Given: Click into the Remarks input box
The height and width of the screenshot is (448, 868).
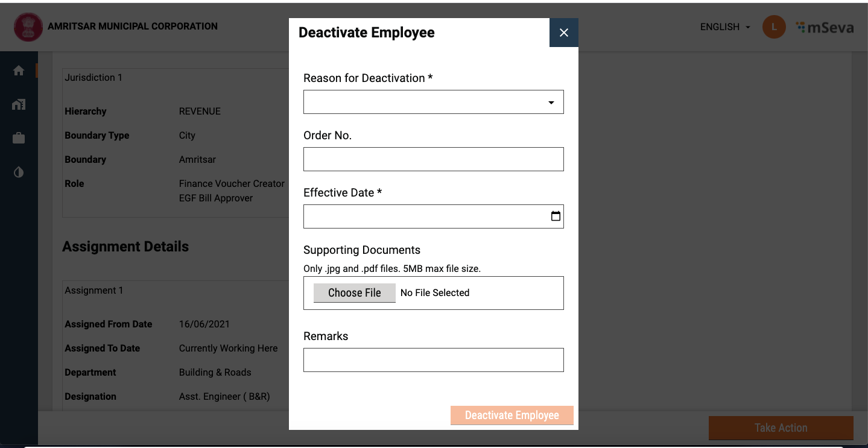Looking at the screenshot, I should pyautogui.click(x=433, y=360).
